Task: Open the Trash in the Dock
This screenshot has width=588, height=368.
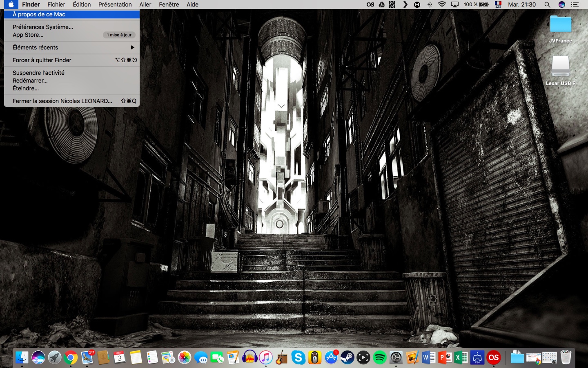Action: 566,358
